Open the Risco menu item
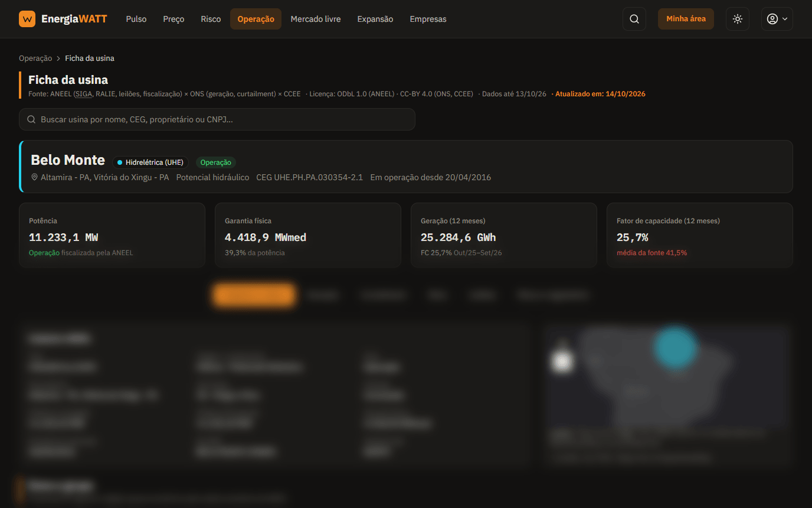The image size is (812, 508). click(x=211, y=19)
